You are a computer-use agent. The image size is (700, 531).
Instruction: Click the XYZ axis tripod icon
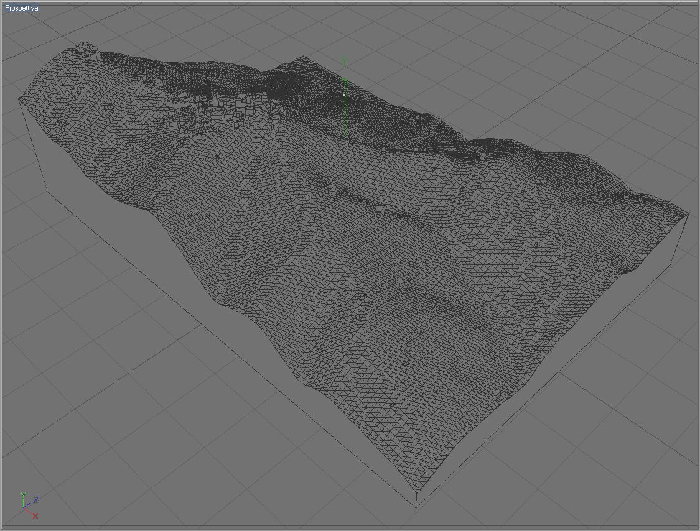(x=29, y=506)
